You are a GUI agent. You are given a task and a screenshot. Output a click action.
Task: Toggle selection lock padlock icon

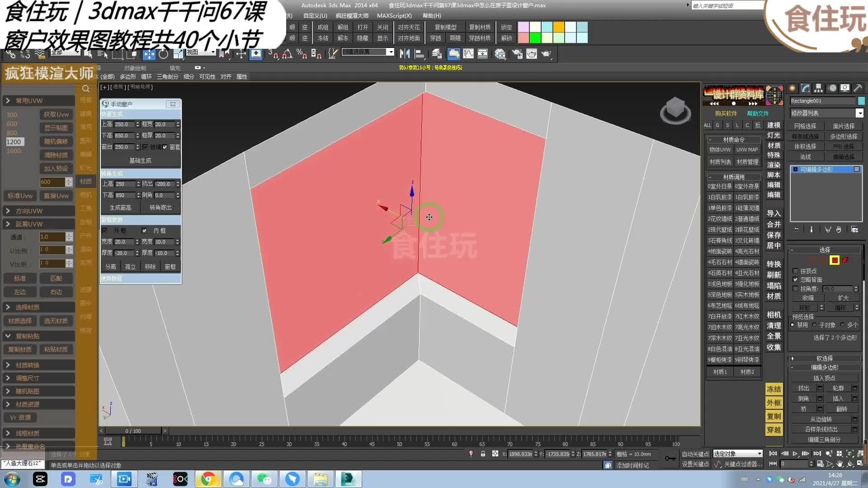click(483, 454)
